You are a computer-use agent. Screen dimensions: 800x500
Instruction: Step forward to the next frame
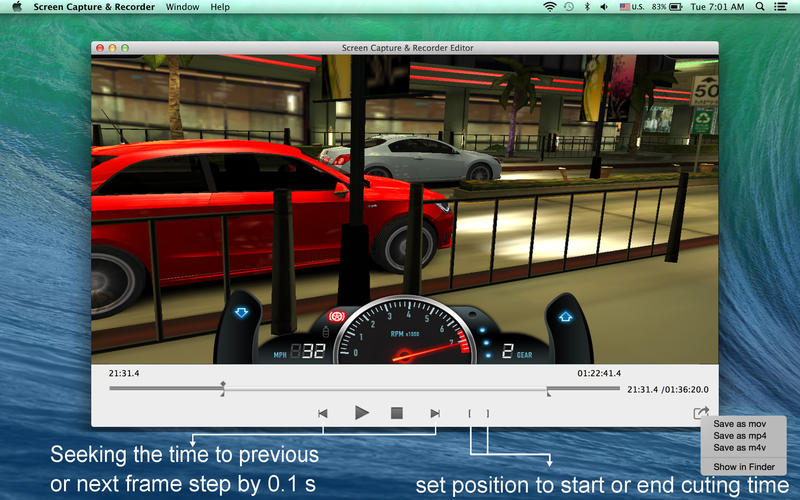435,413
